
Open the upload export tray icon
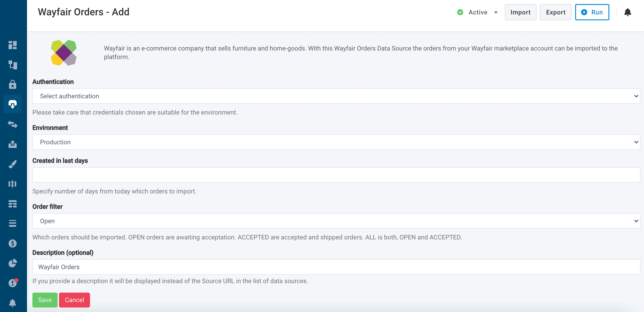pos(13,144)
